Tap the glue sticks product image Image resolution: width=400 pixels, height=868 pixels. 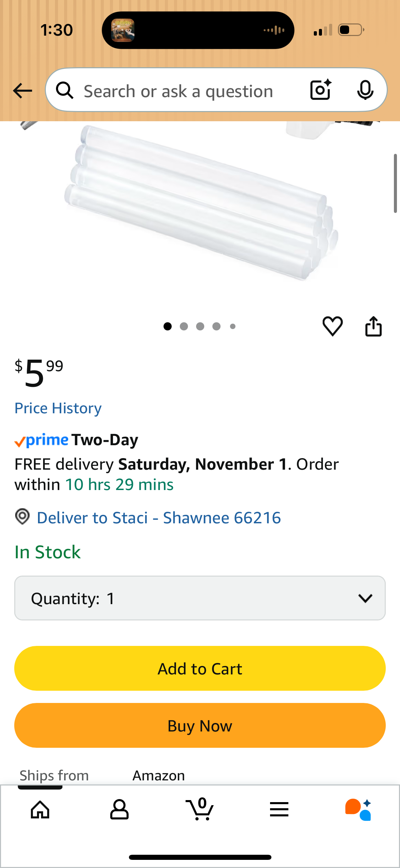200,204
